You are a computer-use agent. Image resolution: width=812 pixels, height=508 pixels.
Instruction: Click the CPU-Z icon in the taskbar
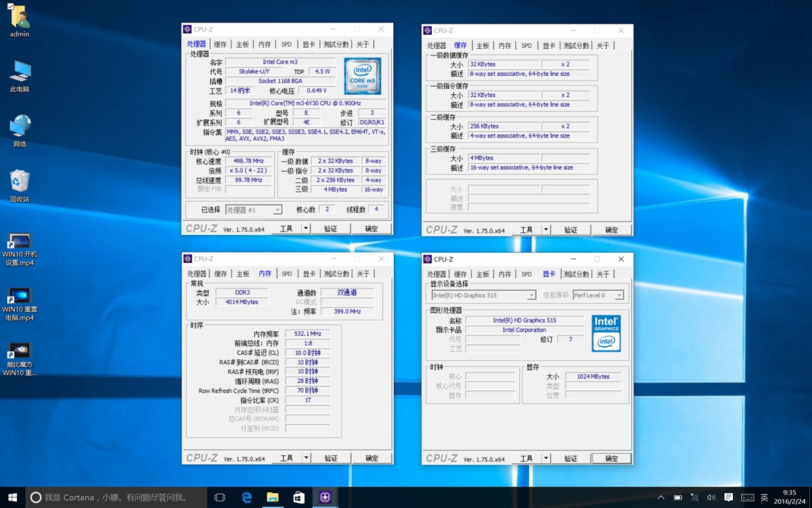tap(325, 496)
